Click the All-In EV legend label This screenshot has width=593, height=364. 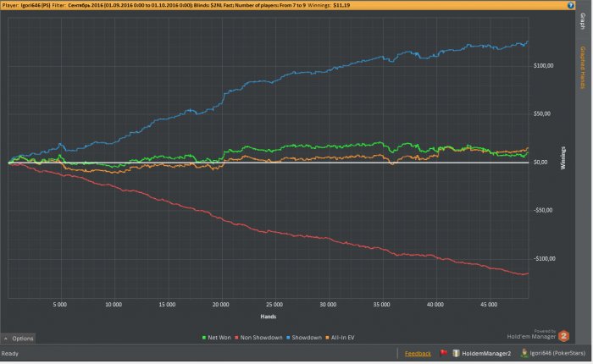pyautogui.click(x=342, y=338)
